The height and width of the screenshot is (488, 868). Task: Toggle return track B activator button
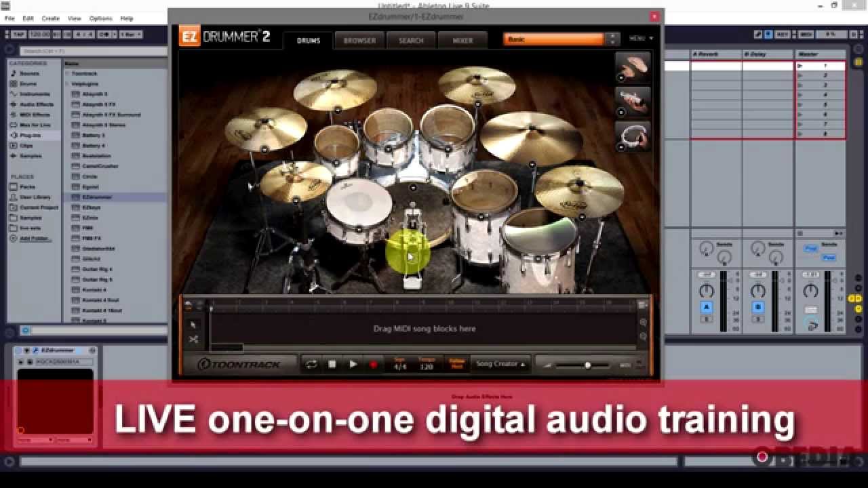[758, 307]
